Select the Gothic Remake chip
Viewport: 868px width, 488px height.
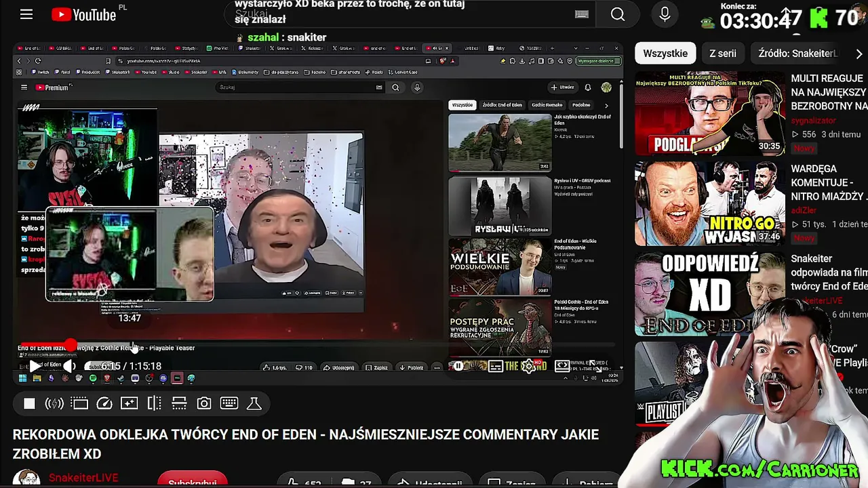pos(547,105)
